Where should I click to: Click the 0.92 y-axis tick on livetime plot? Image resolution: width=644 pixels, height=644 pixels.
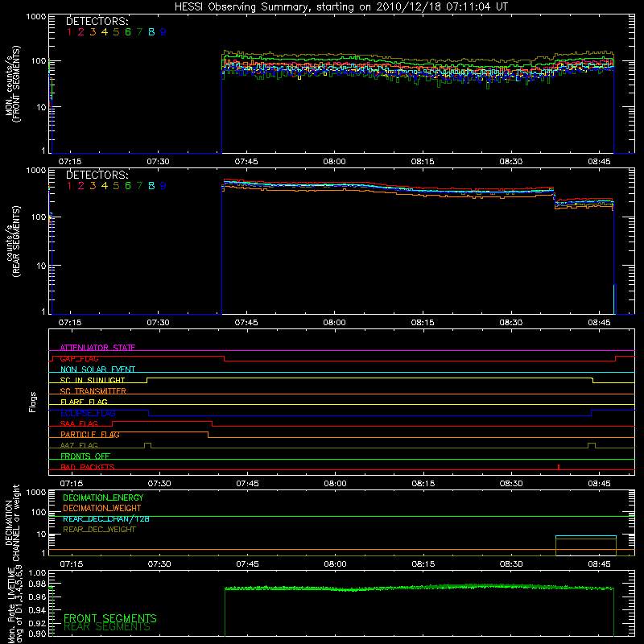[37, 623]
